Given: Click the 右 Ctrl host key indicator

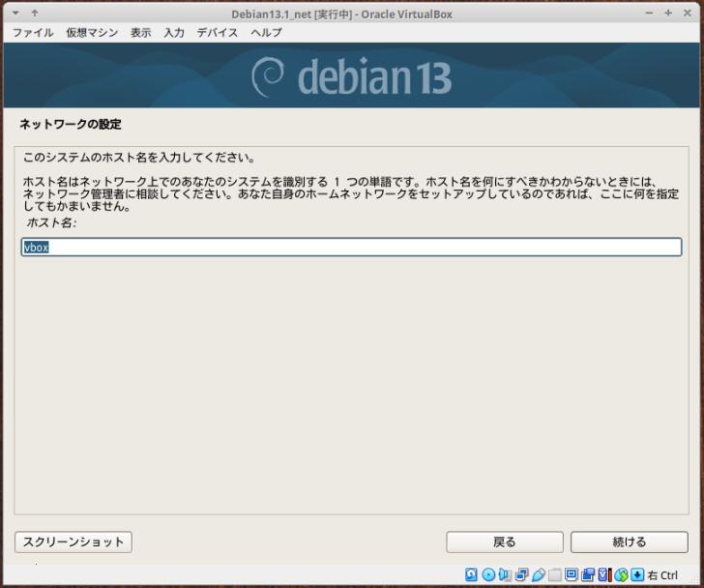Looking at the screenshot, I should coord(662,575).
